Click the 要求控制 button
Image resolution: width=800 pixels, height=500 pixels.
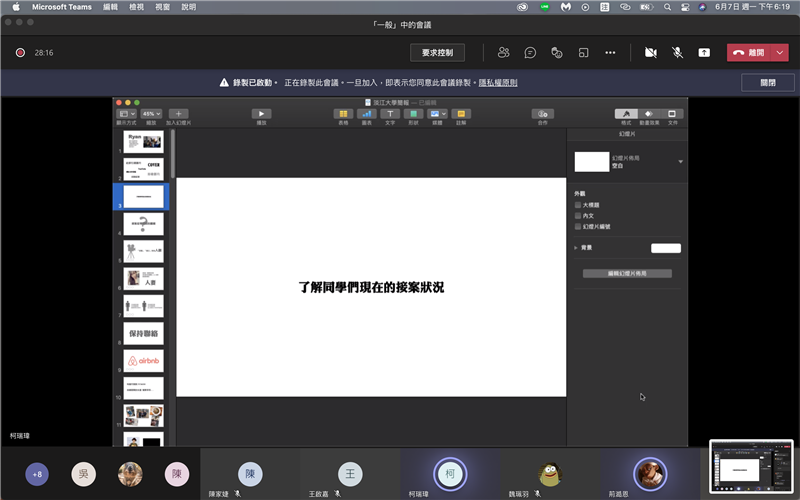437,52
